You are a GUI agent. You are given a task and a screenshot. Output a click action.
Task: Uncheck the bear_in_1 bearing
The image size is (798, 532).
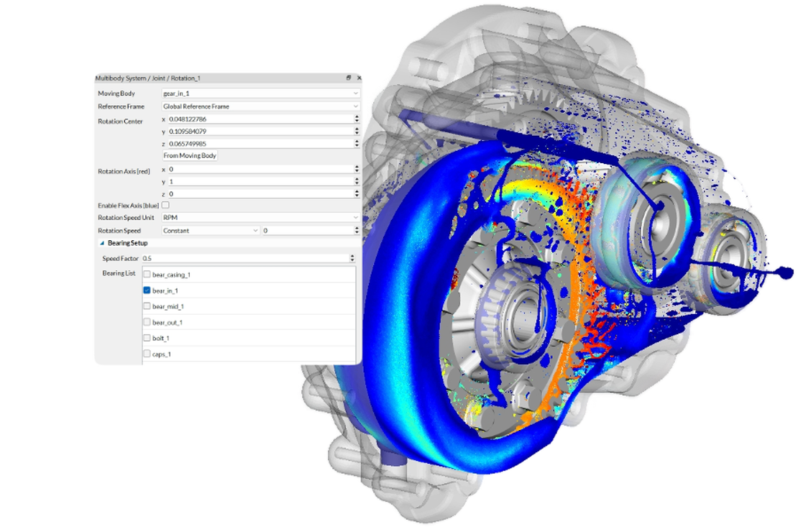[x=147, y=290]
